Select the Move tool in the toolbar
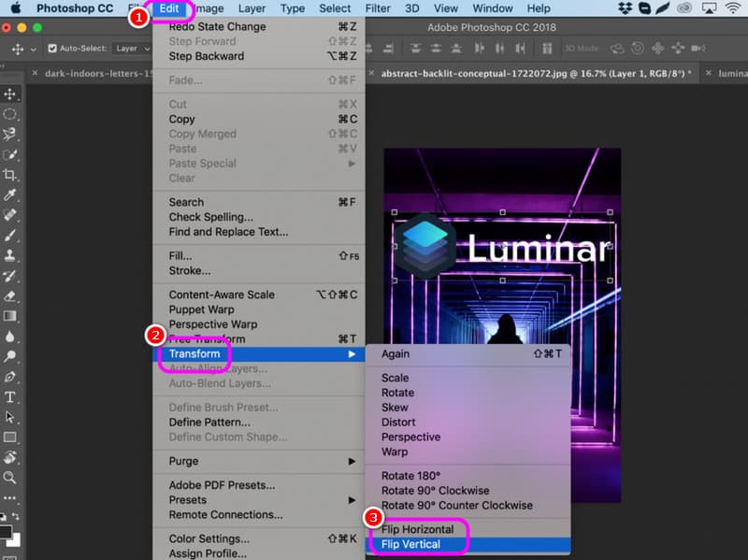748x560 pixels. pos(11,94)
